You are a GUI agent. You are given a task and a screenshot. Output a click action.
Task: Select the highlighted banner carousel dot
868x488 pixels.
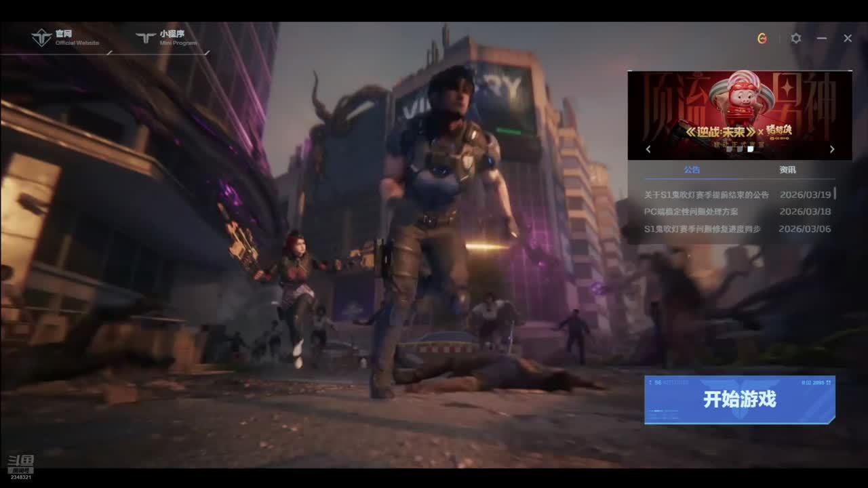coord(750,149)
